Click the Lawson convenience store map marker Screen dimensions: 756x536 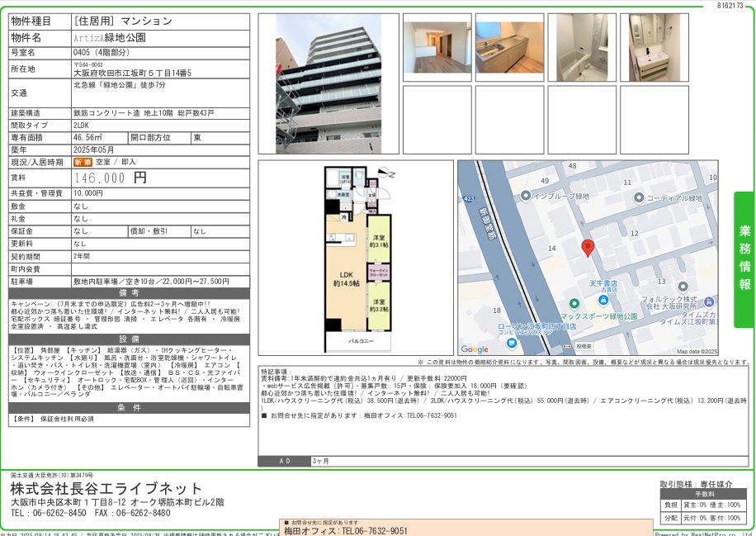coord(505,326)
